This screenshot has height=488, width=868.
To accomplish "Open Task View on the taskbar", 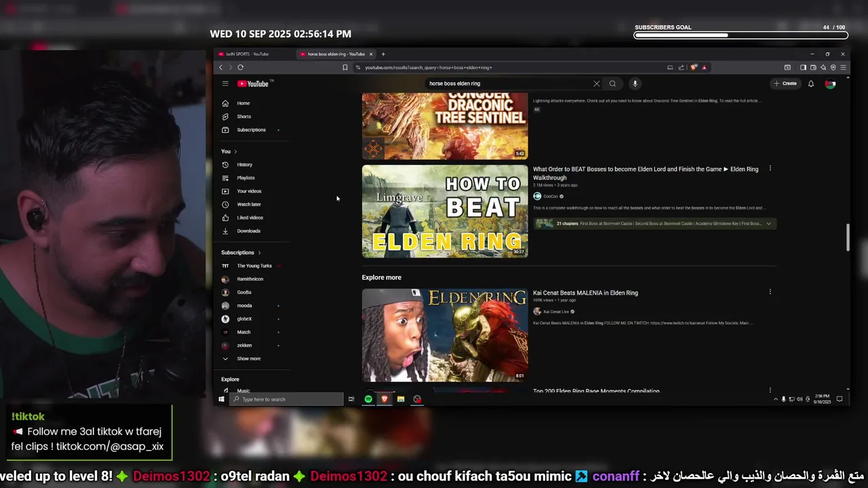I will [x=351, y=399].
